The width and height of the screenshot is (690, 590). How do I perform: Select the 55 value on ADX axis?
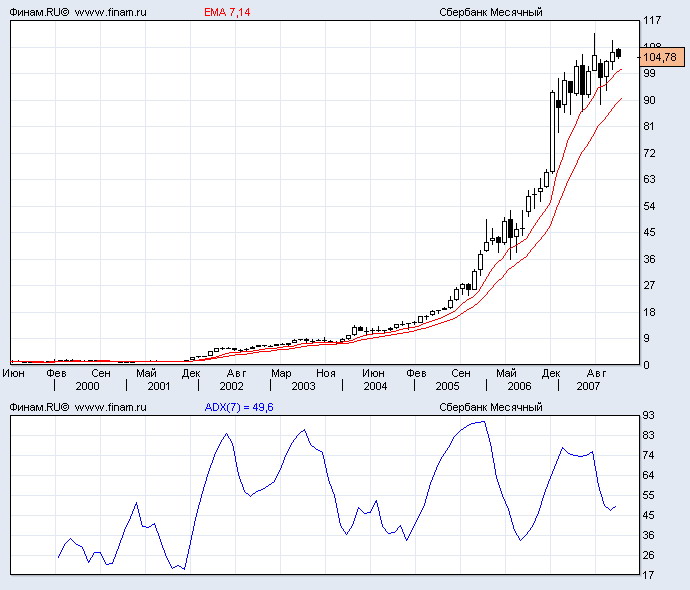click(650, 495)
